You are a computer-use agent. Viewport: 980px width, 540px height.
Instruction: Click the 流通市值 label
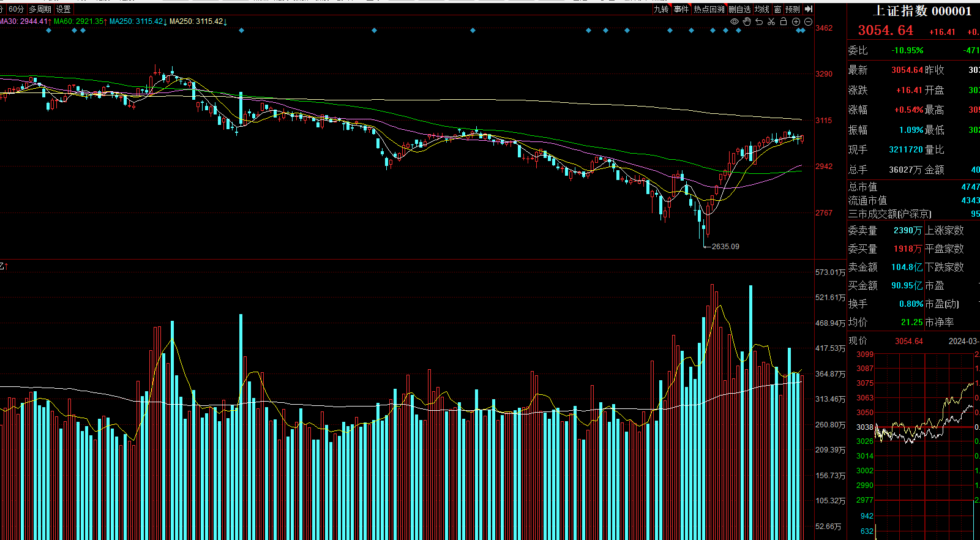867,200
